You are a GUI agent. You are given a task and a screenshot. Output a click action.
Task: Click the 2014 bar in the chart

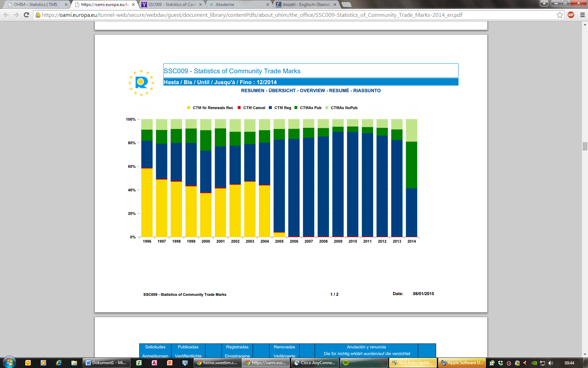412,178
